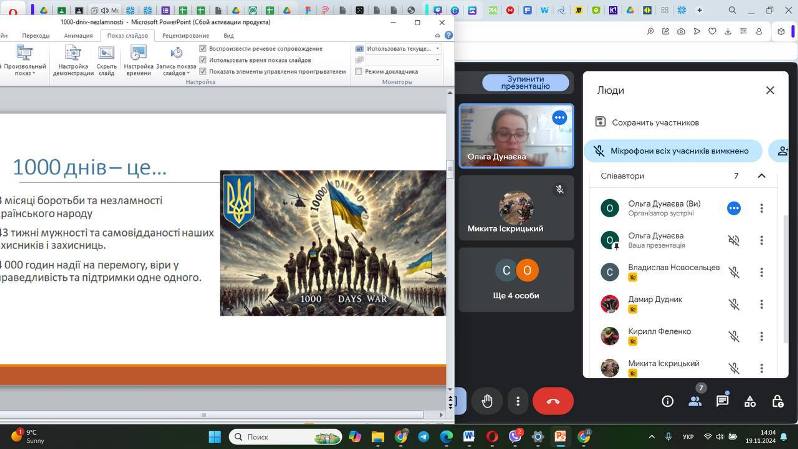The height and width of the screenshot is (449, 798).
Task: Open more options for Дамир Дудник
Action: click(761, 304)
